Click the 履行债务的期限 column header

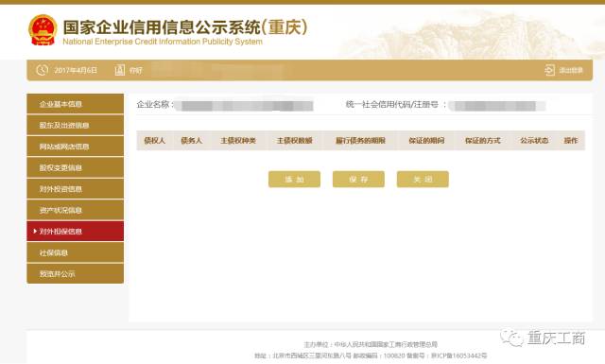[360, 141]
